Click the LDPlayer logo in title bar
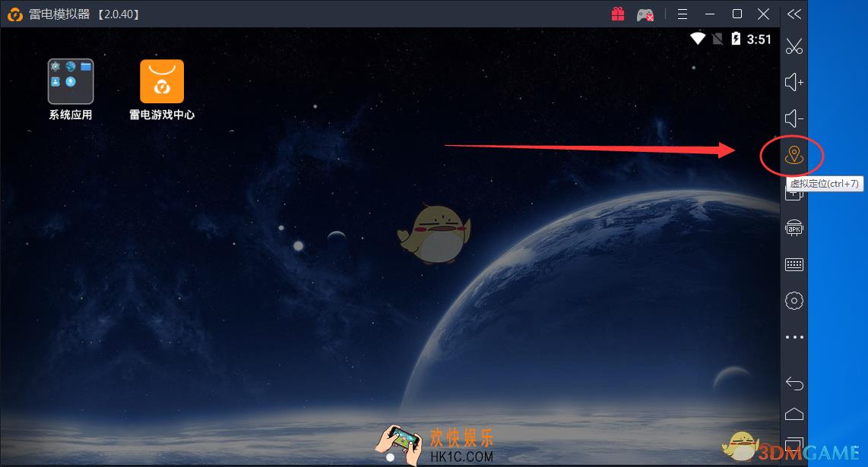The width and height of the screenshot is (868, 467). [x=15, y=14]
